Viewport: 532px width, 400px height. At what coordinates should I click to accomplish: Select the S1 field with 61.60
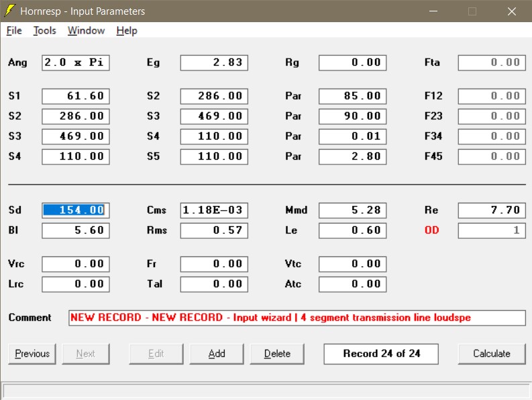click(76, 96)
